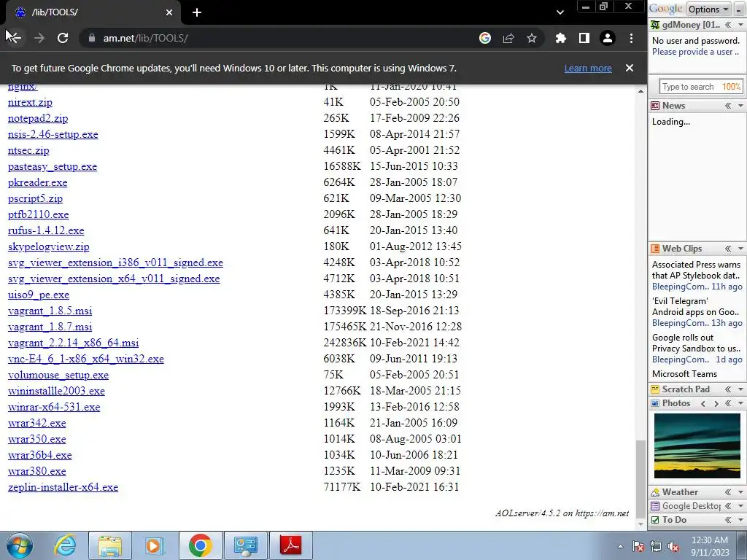Open the tab search dropdown arrow
This screenshot has width=747, height=560.
[560, 12]
